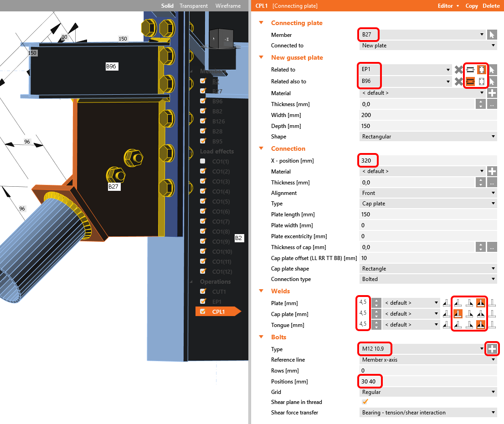504x424 pixels.
Task: Uncheck operation CUT1
Action: (x=203, y=291)
